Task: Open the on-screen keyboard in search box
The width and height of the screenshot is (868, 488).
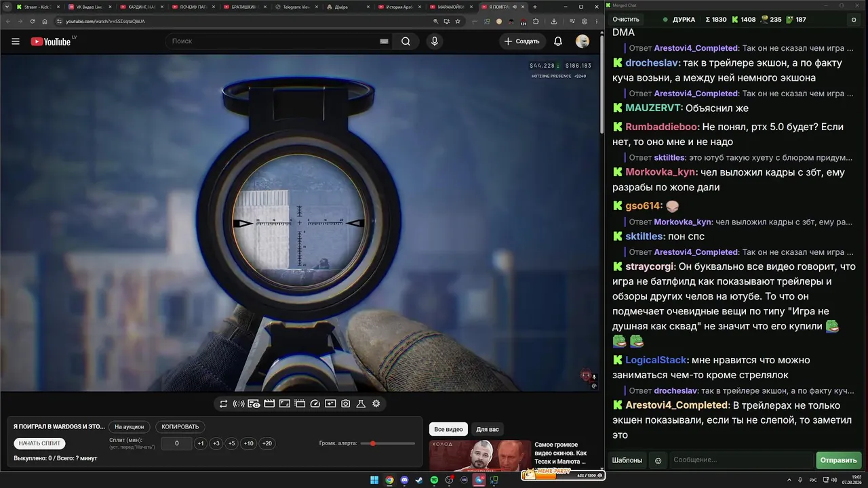Action: pos(384,41)
